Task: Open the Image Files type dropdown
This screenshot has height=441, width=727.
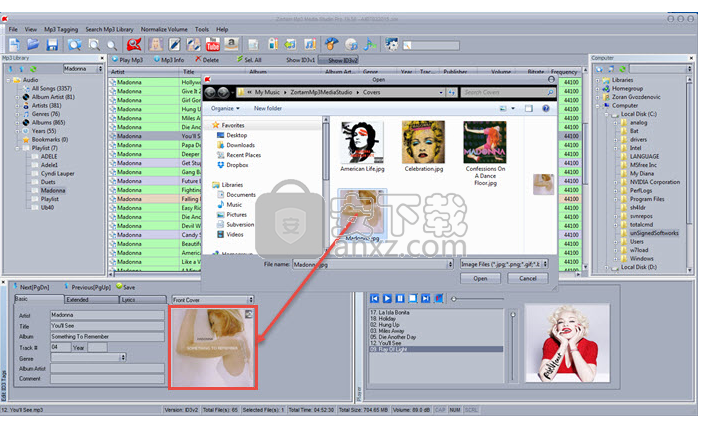Action: pyautogui.click(x=545, y=264)
